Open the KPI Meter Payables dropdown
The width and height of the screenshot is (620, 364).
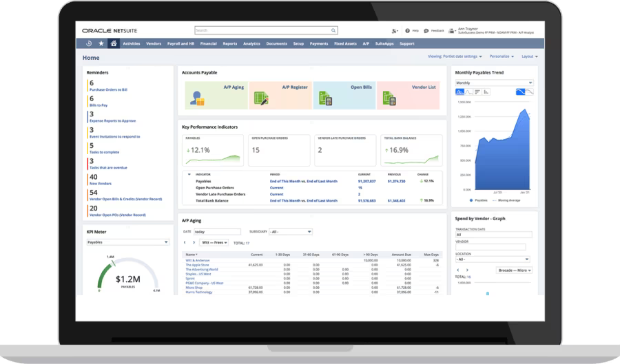click(x=127, y=242)
